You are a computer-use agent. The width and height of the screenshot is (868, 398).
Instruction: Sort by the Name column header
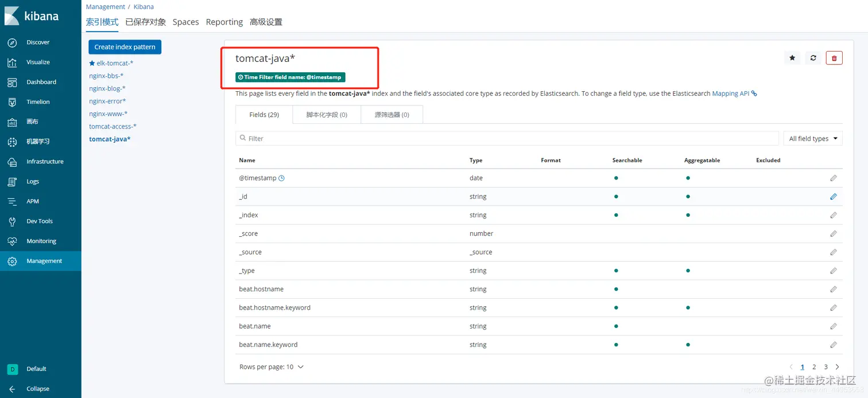coord(247,161)
